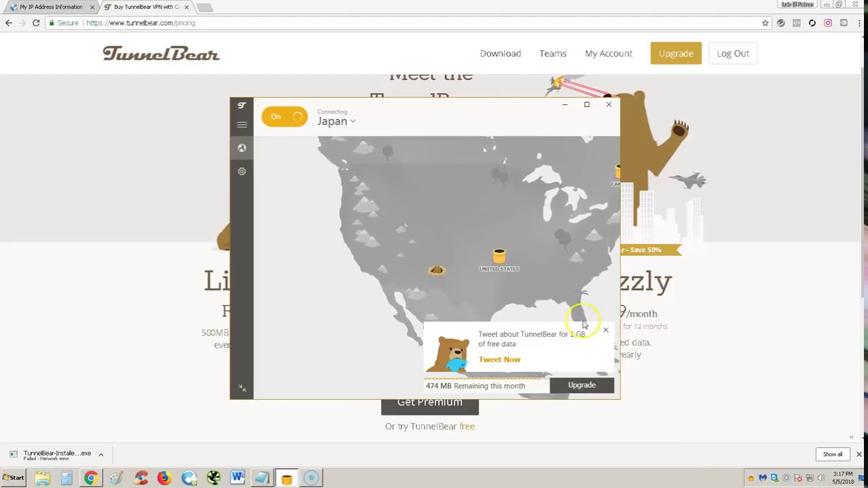Toggle the TunnelBear VPN On switch
Viewport: 868px width, 488px height.
(x=285, y=117)
